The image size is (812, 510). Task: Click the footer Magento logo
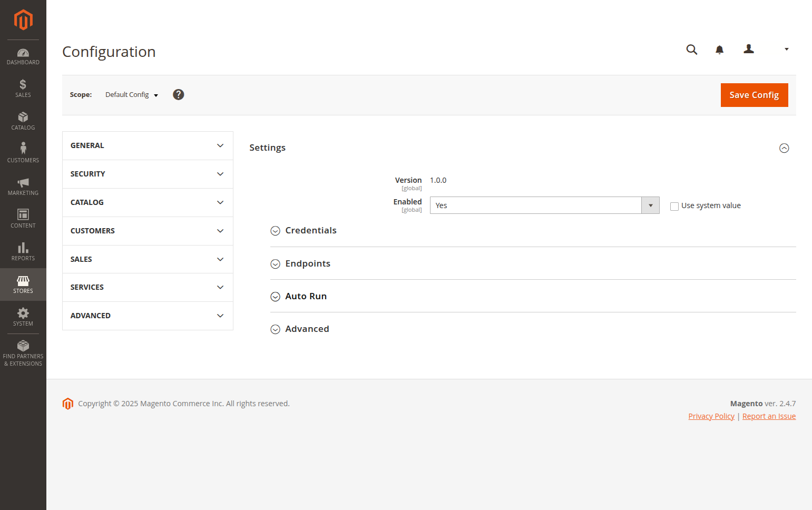point(68,404)
